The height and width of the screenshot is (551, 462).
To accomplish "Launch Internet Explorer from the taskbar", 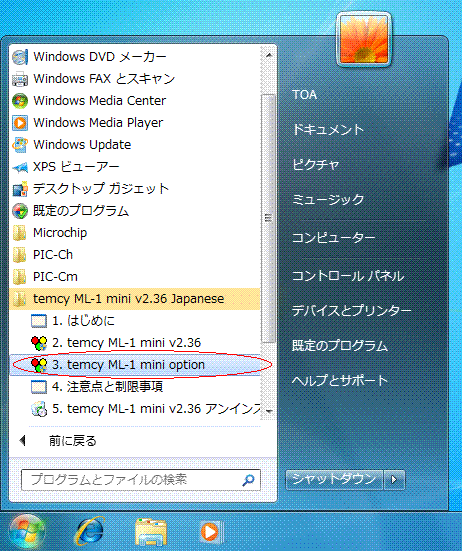I will click(90, 531).
